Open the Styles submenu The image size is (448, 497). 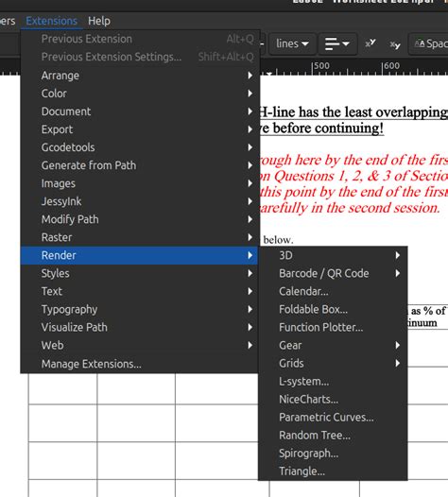point(140,273)
